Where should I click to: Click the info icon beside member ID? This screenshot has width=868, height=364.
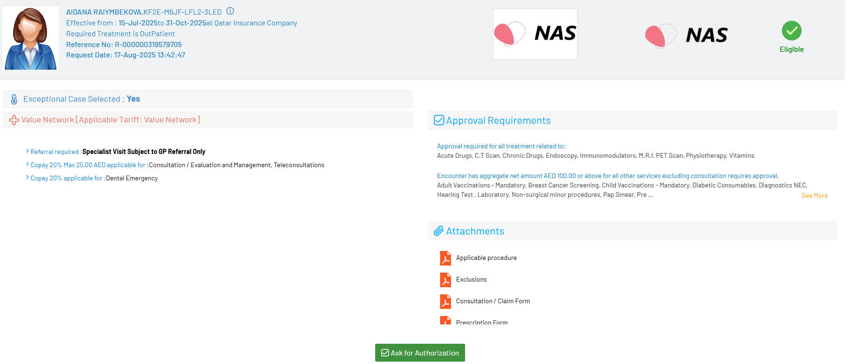pos(230,11)
